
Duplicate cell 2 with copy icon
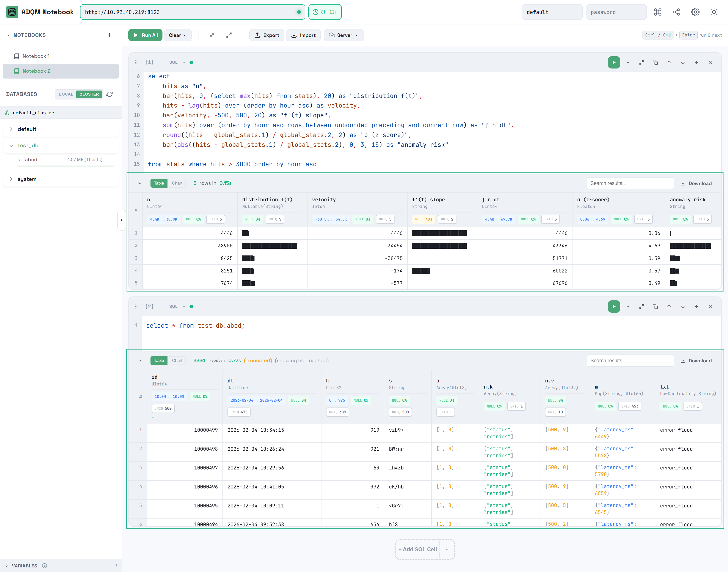click(655, 307)
